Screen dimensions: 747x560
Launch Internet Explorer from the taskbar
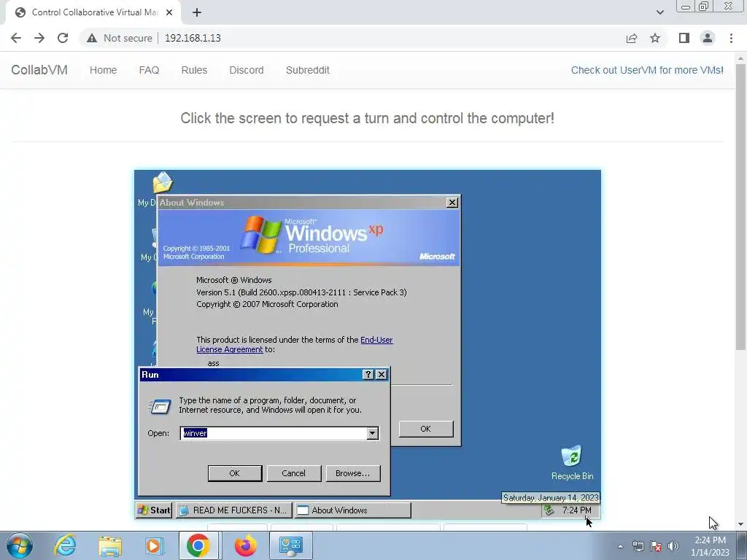point(65,545)
